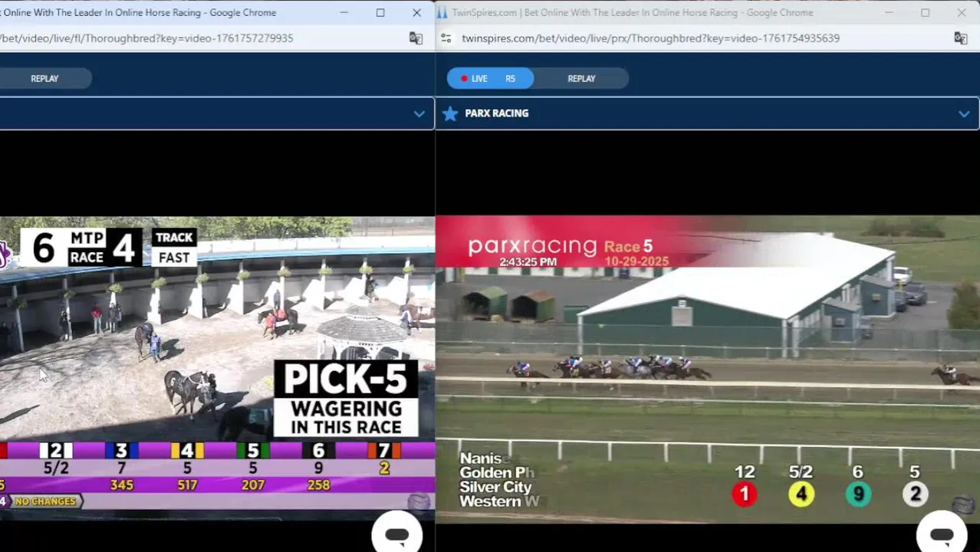This screenshot has height=552, width=980.
Task: Click red number 1 saddle cloth badge
Action: [744, 495]
